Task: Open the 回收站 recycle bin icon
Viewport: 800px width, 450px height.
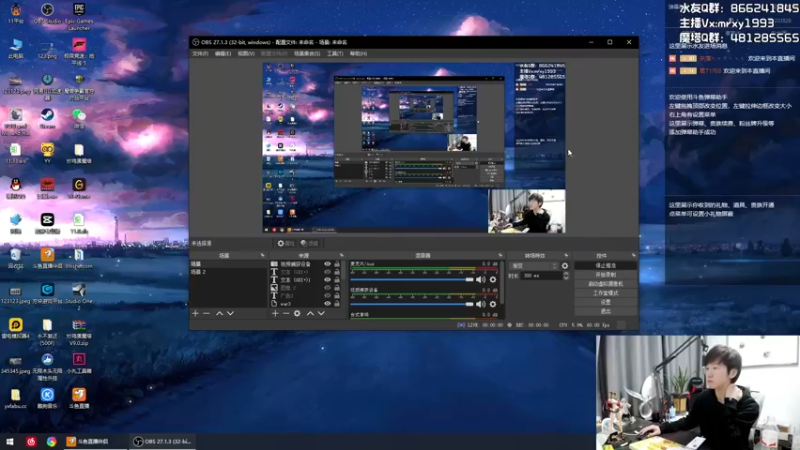Action: (x=16, y=258)
